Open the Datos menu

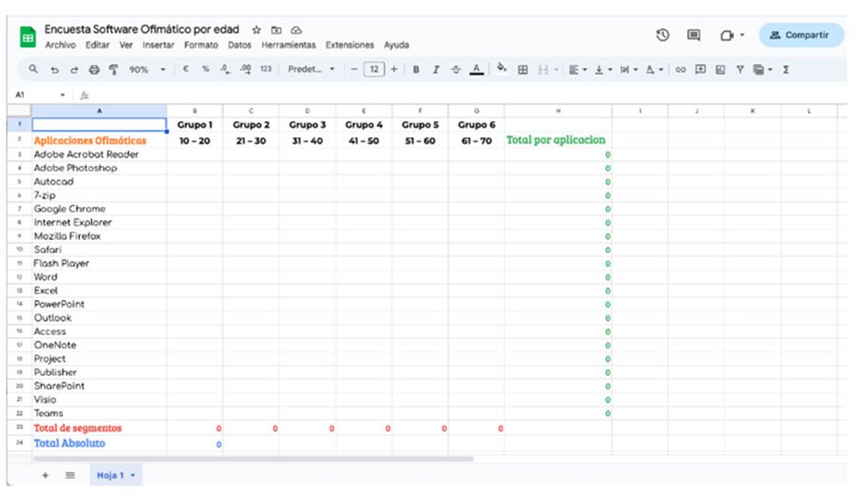[239, 45]
